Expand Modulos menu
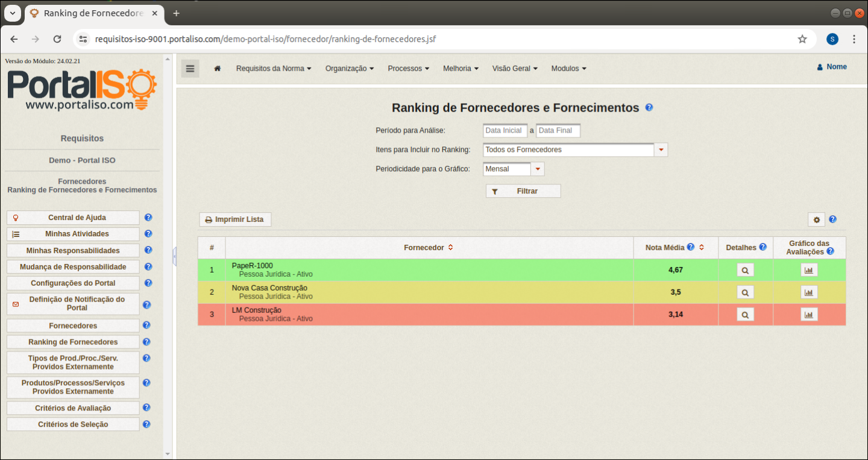 569,69
